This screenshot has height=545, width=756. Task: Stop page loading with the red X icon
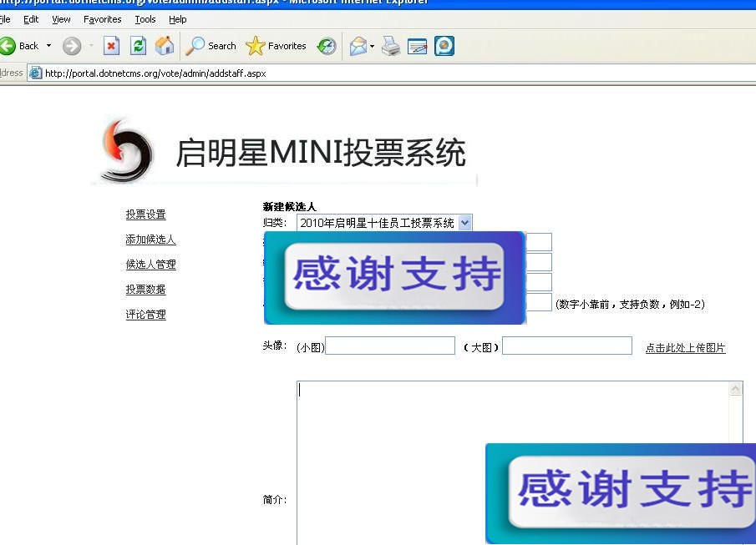(x=111, y=46)
